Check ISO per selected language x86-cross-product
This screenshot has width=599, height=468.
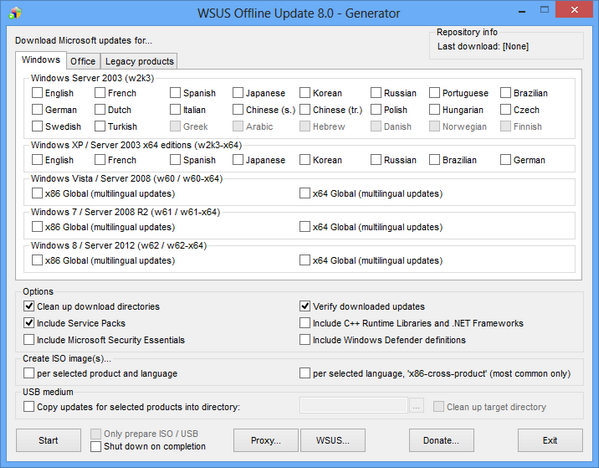(x=304, y=373)
